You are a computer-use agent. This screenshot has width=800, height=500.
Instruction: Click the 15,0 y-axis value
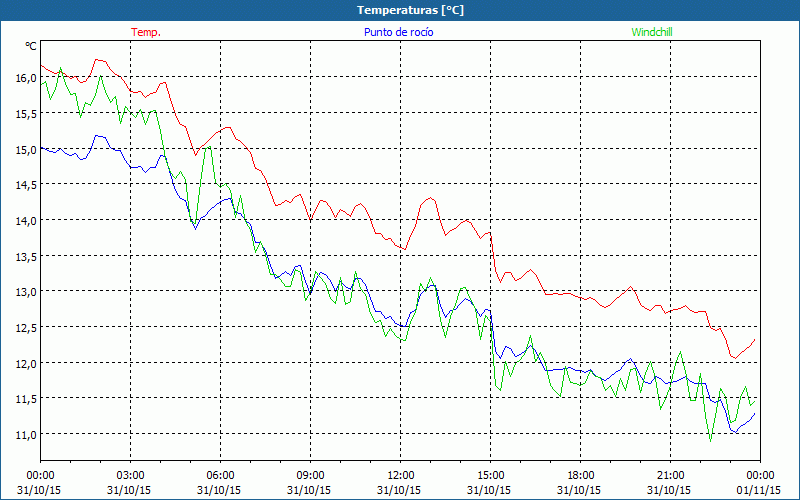(26, 150)
